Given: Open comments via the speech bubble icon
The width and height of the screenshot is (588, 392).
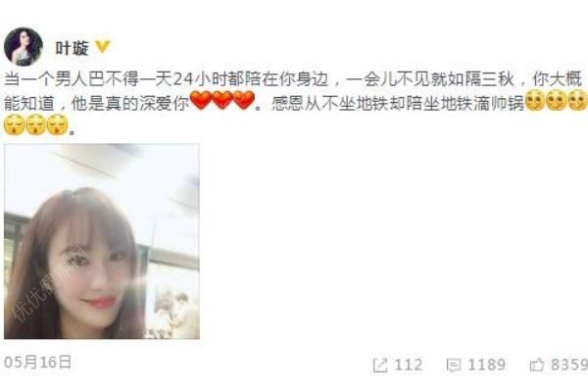Looking at the screenshot, I should tap(454, 365).
